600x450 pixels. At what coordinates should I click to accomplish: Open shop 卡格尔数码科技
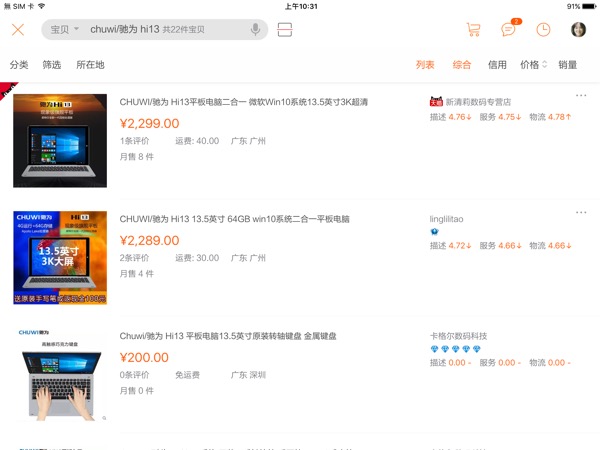coord(458,336)
